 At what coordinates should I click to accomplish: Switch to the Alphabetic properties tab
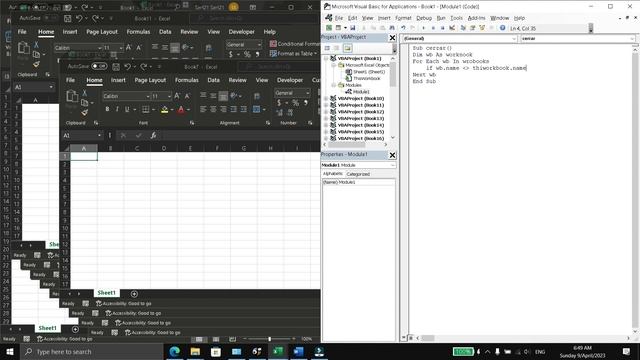(x=333, y=174)
